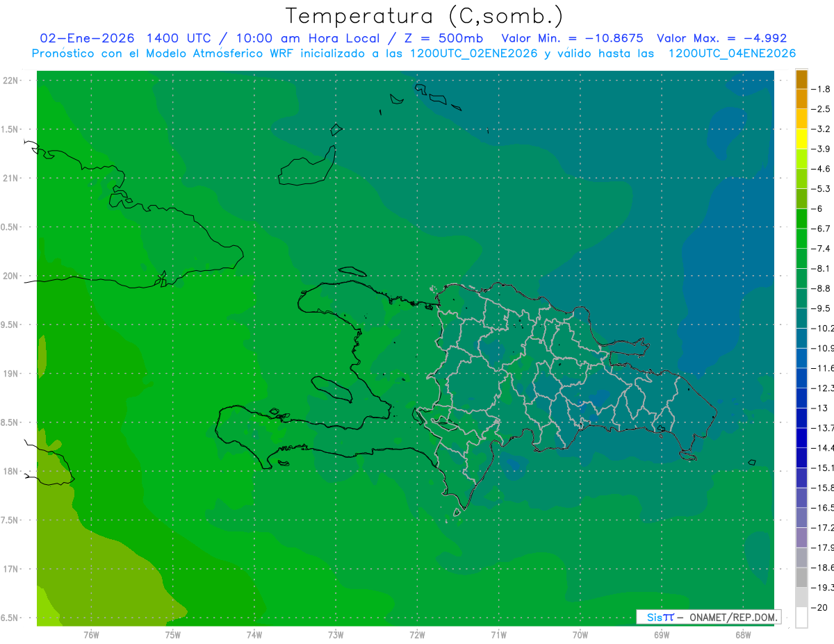Click the '22N' latitude label
This screenshot has height=644, width=834.
click(x=10, y=81)
